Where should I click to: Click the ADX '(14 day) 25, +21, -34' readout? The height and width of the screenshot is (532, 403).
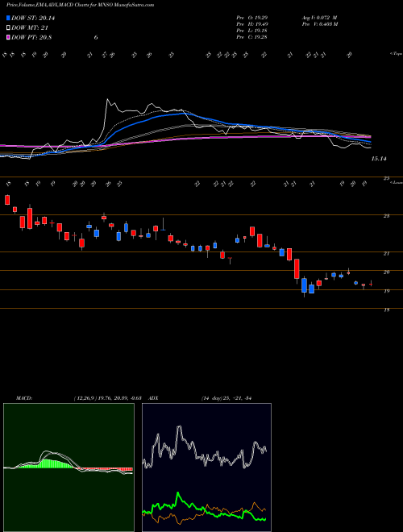(226, 398)
